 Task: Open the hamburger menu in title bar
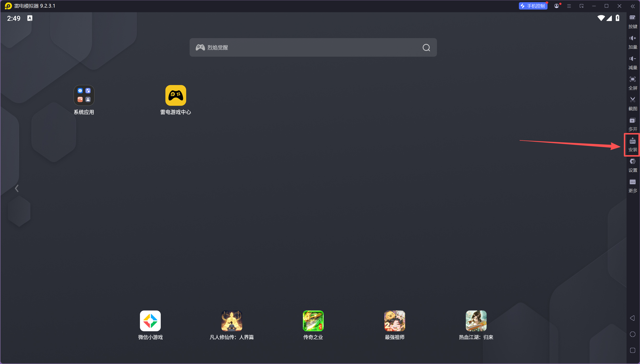click(x=569, y=6)
